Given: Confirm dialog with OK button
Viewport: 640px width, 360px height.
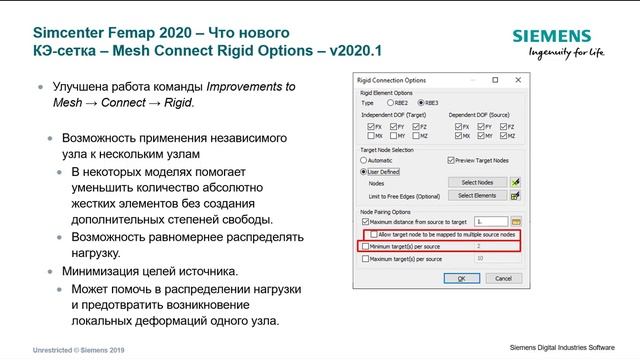Looking at the screenshot, I should point(462,278).
